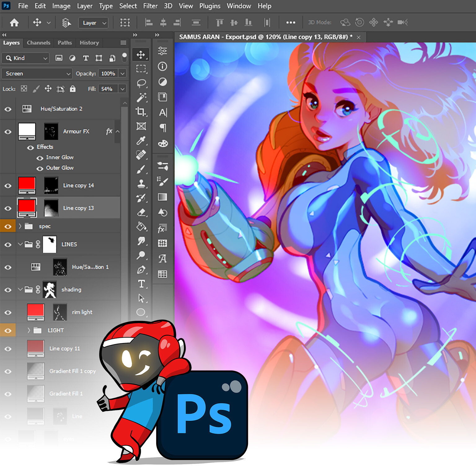Open the Filter menu
Image resolution: width=476 pixels, height=476 pixels.
pos(150,6)
